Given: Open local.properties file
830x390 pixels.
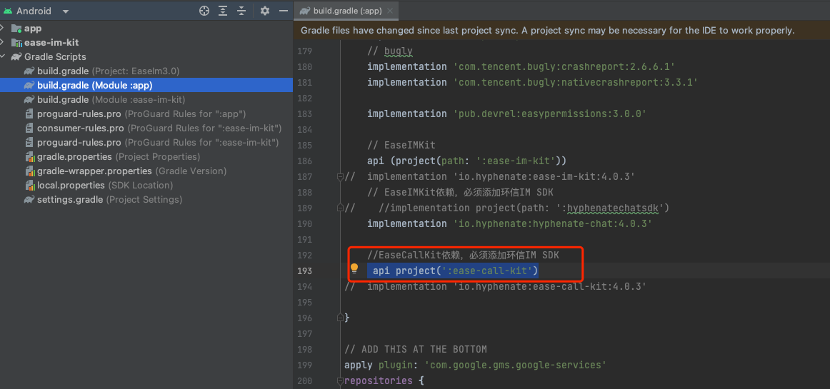Looking at the screenshot, I should pyautogui.click(x=99, y=185).
